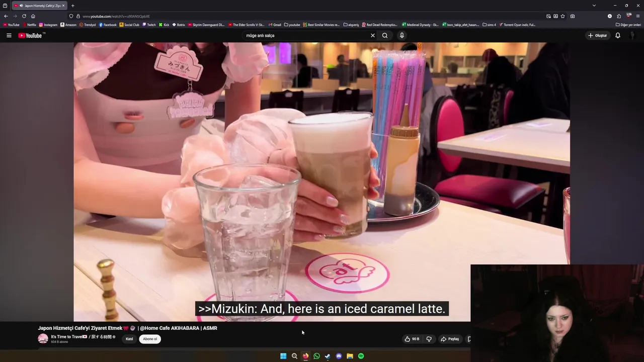Open the Amazon bookmark

pyautogui.click(x=68, y=25)
